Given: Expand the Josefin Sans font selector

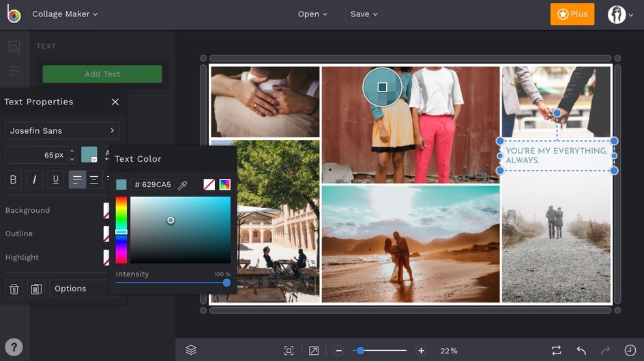Looking at the screenshot, I should tap(62, 130).
